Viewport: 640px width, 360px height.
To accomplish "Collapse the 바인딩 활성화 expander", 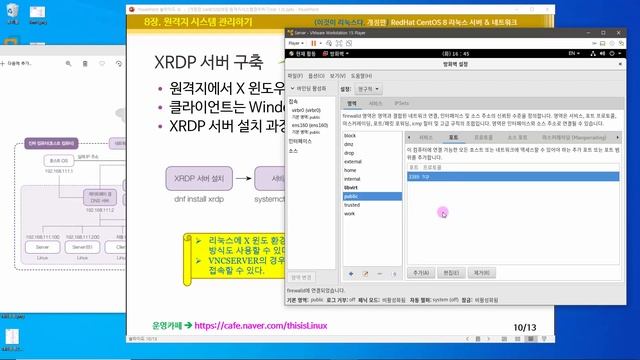I will point(308,89).
